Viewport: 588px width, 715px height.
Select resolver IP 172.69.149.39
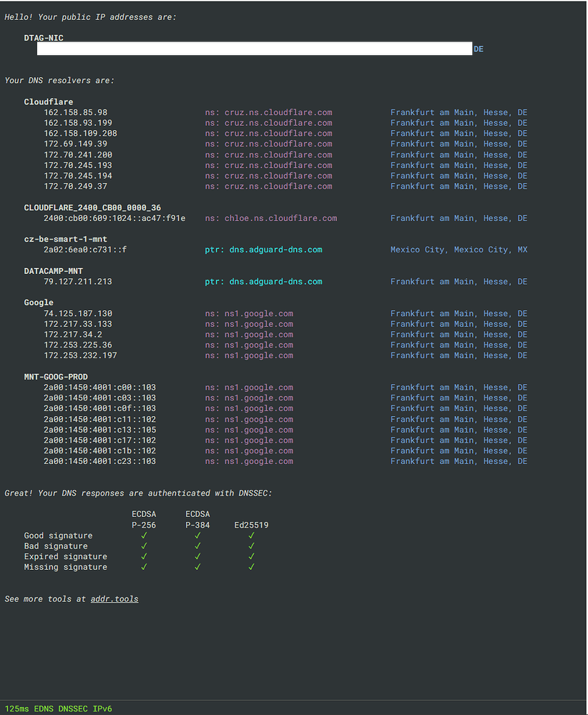(x=76, y=144)
